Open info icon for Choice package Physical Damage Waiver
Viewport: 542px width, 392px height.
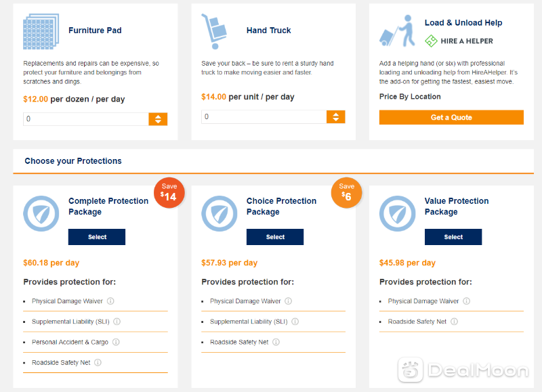[289, 301]
